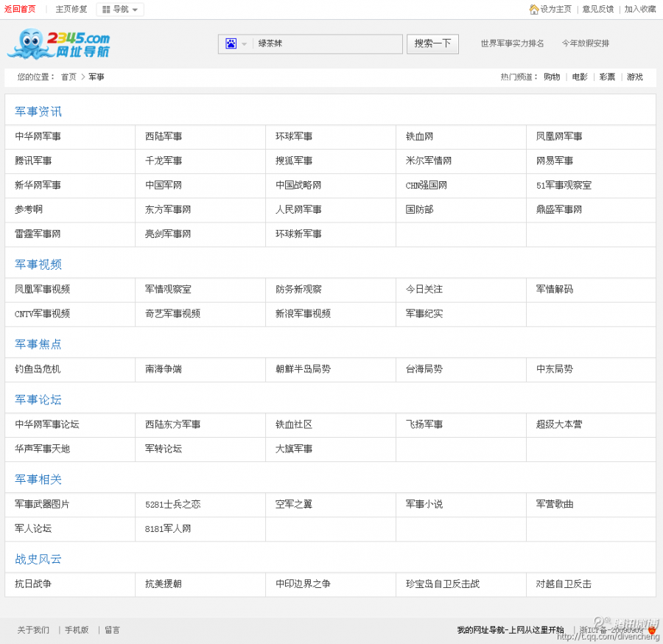Open the 网易军事 link

pos(555,161)
